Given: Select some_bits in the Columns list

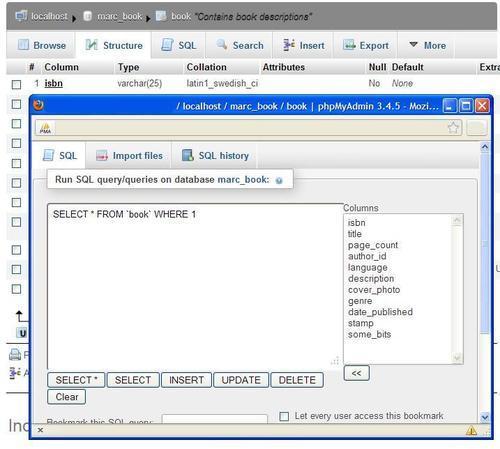Looking at the screenshot, I should click(369, 334).
